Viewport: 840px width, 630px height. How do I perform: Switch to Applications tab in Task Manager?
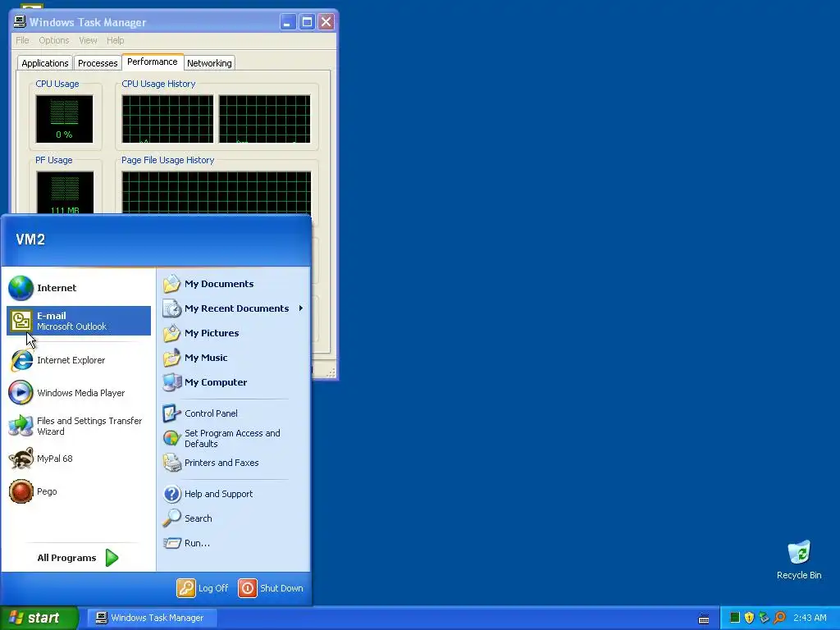45,63
